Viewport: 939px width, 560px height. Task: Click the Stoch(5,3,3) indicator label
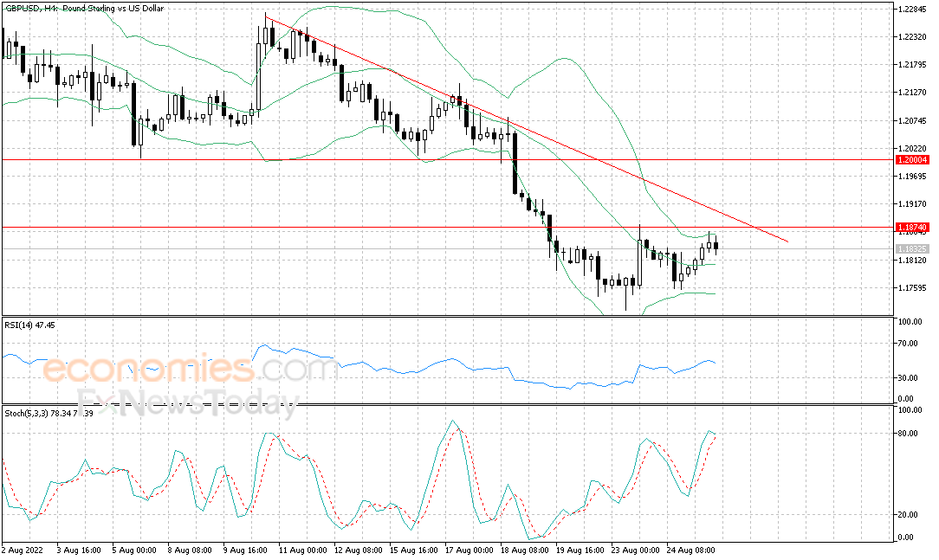coord(49,413)
